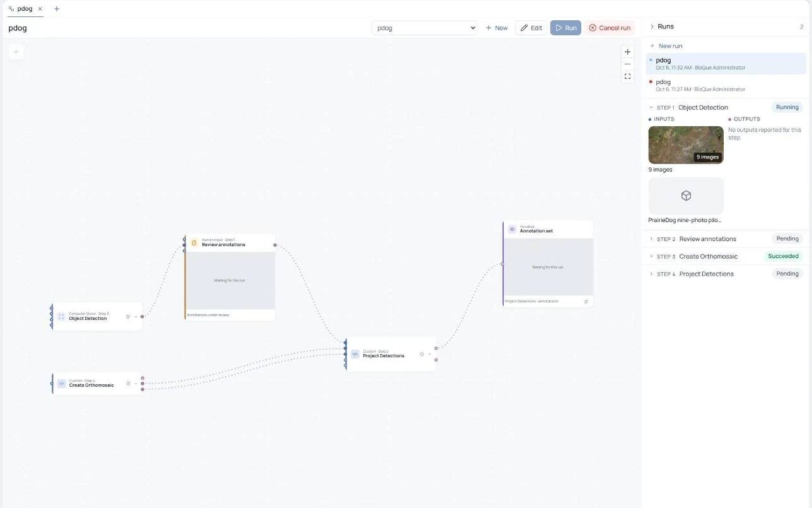The height and width of the screenshot is (508, 812).
Task: Click the clock icon on Project Detections node
Action: pos(422,354)
